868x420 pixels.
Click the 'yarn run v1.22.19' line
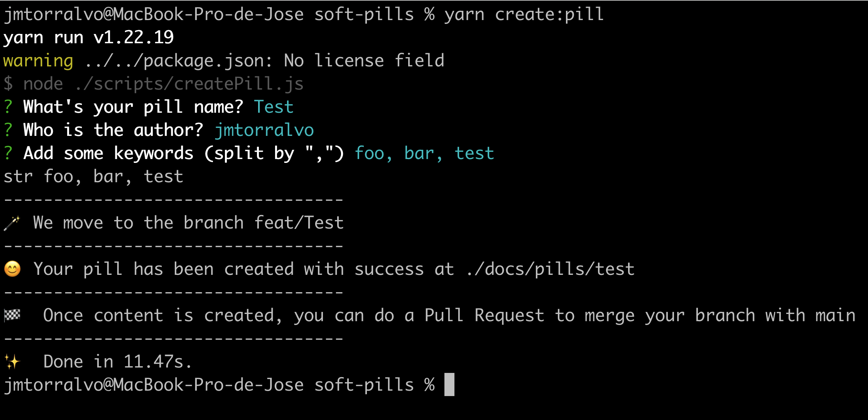point(88,37)
